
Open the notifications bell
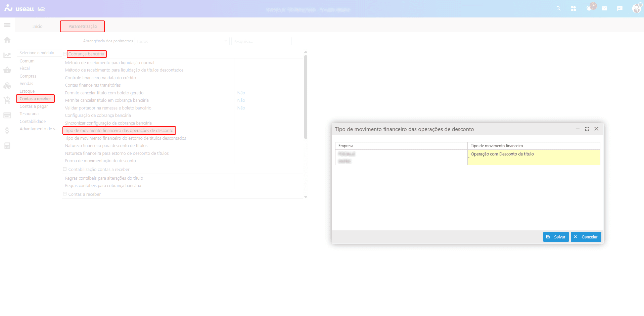coord(589,8)
